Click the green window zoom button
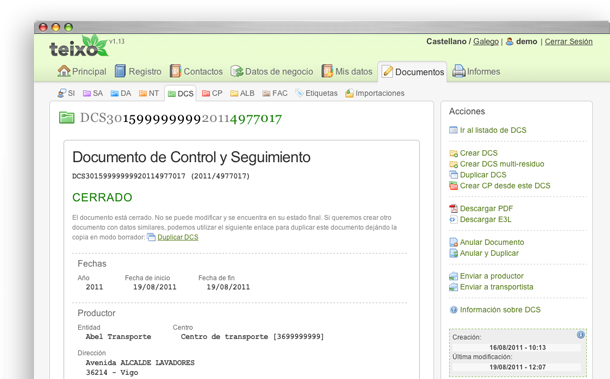This screenshot has width=610, height=379. pyautogui.click(x=68, y=27)
